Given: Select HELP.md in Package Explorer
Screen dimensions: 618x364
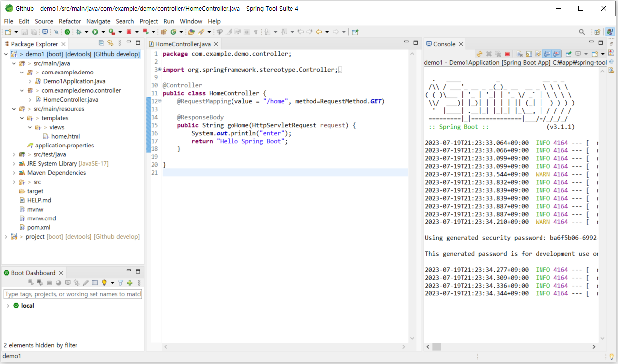Looking at the screenshot, I should 39,200.
